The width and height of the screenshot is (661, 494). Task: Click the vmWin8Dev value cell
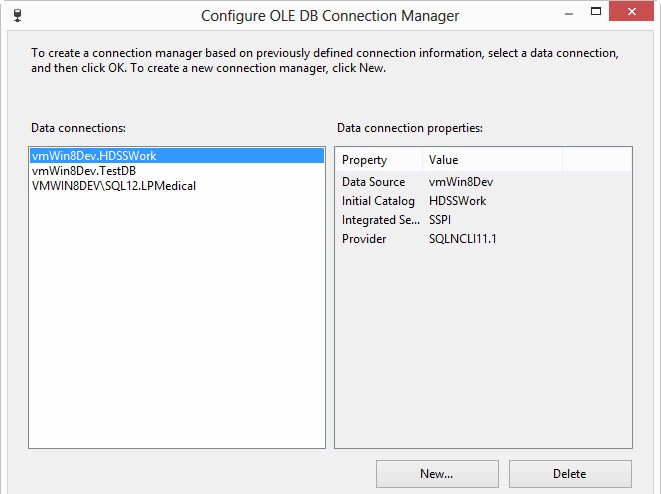click(x=461, y=182)
